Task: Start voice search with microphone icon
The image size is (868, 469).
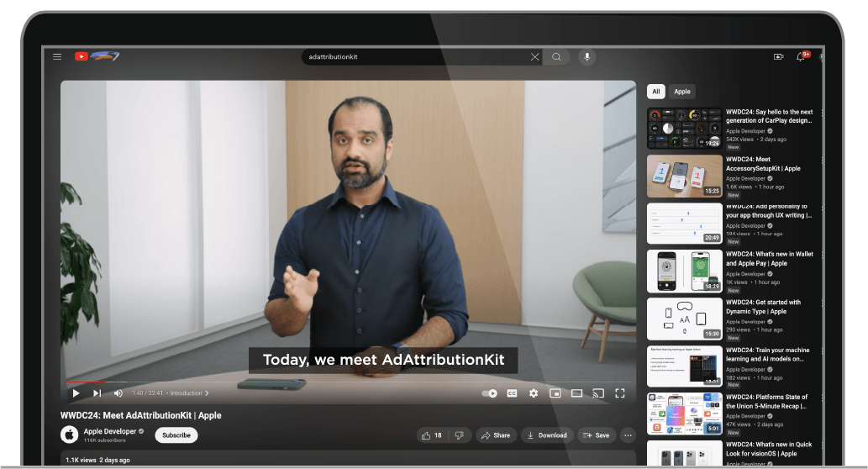Action: point(587,56)
